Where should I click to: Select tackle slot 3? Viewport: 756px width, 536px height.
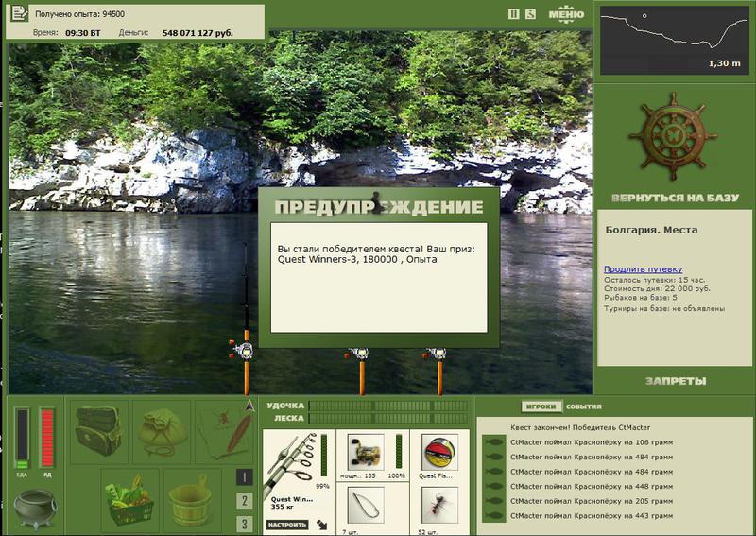pos(245,524)
